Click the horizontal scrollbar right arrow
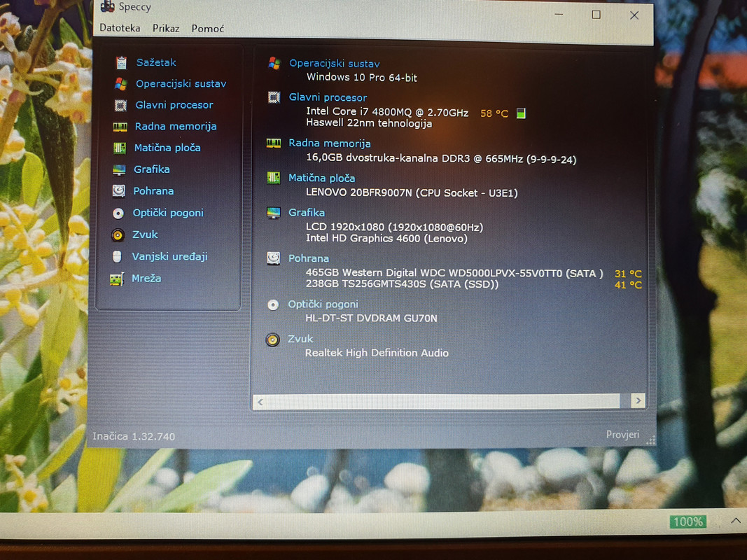The width and height of the screenshot is (747, 560). click(638, 400)
